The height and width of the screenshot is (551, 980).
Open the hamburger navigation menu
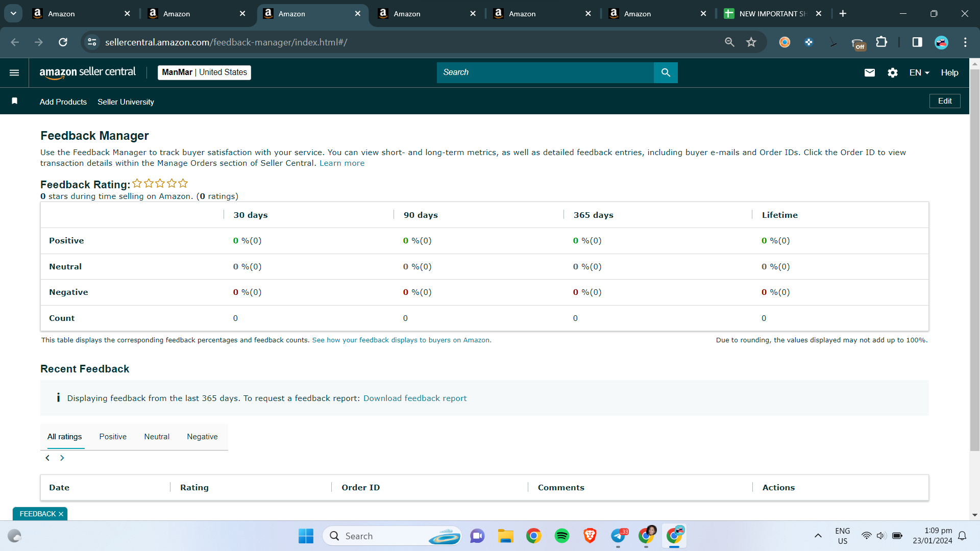14,72
